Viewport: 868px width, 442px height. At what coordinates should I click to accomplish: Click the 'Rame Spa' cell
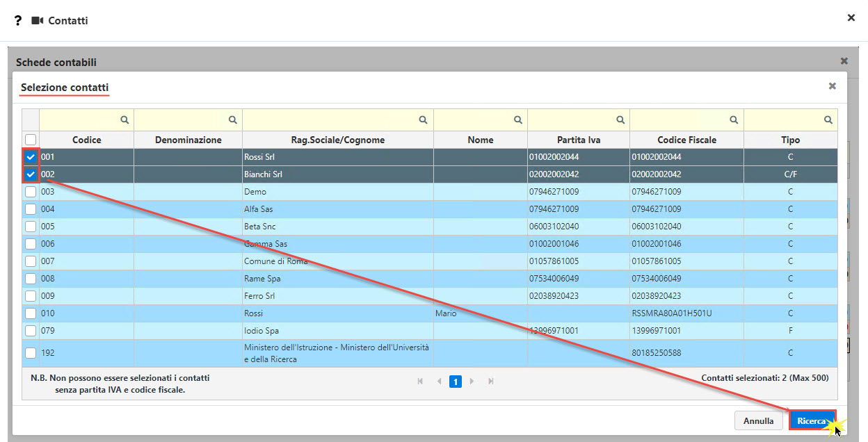[x=337, y=279]
